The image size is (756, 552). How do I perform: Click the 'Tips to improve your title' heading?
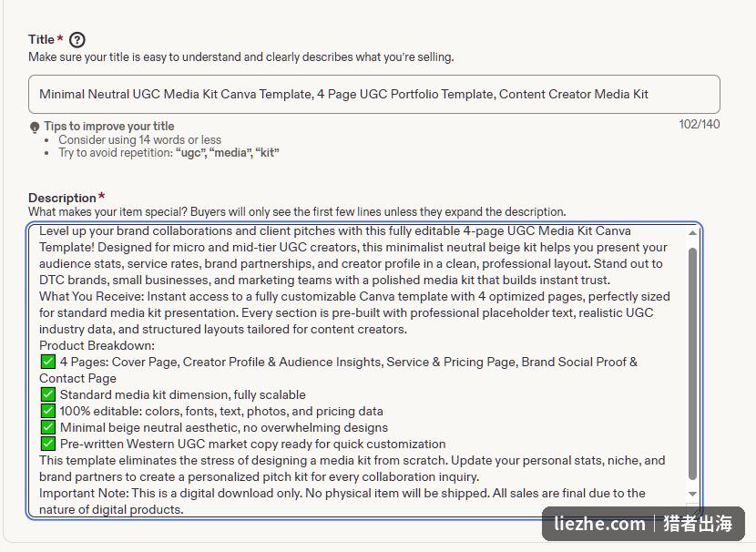pyautogui.click(x=109, y=127)
